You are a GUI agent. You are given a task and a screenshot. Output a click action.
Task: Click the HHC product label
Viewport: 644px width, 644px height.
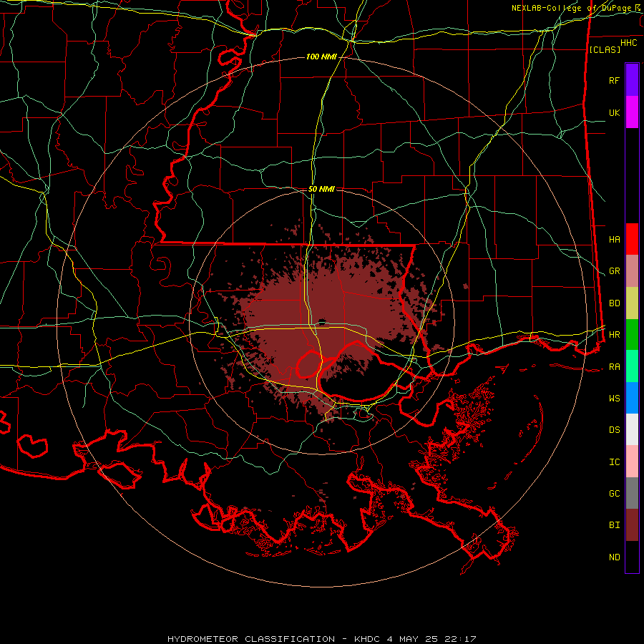pos(628,43)
